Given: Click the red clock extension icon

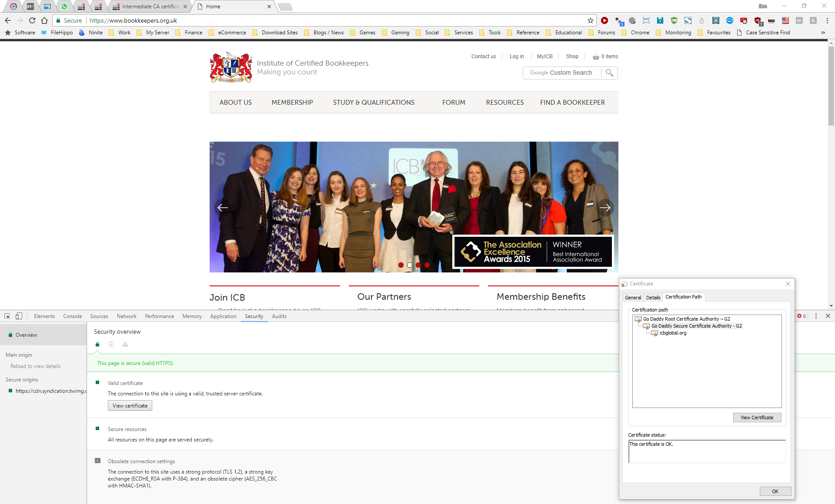Looking at the screenshot, I should click(744, 20).
